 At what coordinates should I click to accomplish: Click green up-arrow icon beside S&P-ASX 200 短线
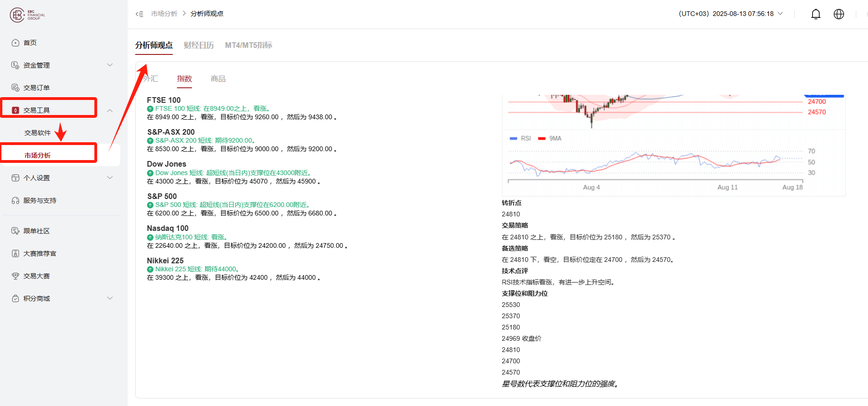click(x=150, y=141)
